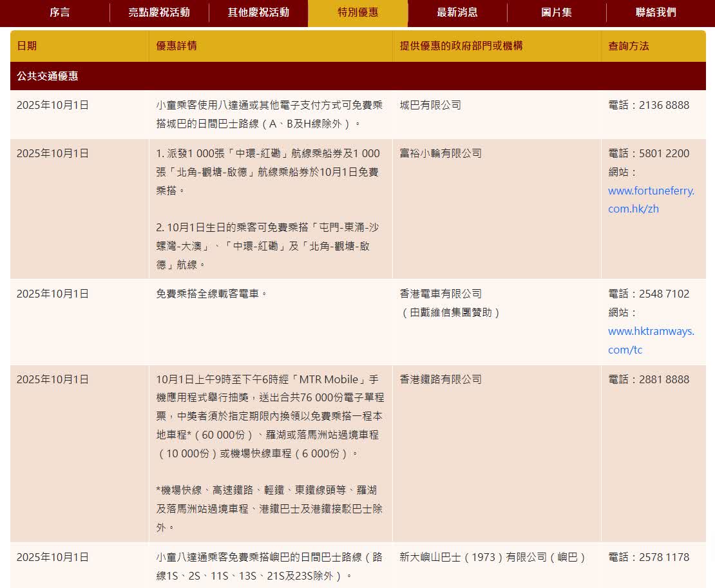Click the date 2025年10月1日 in the 富裕小輪 row
715x588 pixels.
[x=52, y=154]
